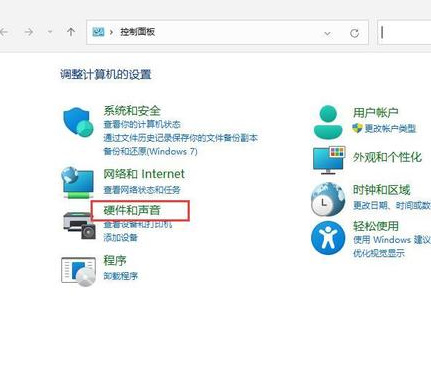Click the Network and Internet globe icon
The width and height of the screenshot is (431, 384).
click(78, 183)
